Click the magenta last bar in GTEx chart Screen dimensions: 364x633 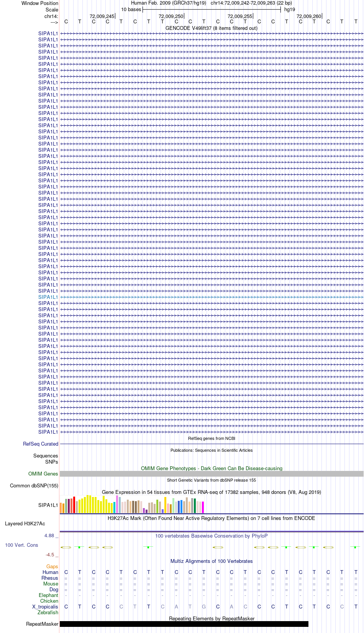coord(203,507)
